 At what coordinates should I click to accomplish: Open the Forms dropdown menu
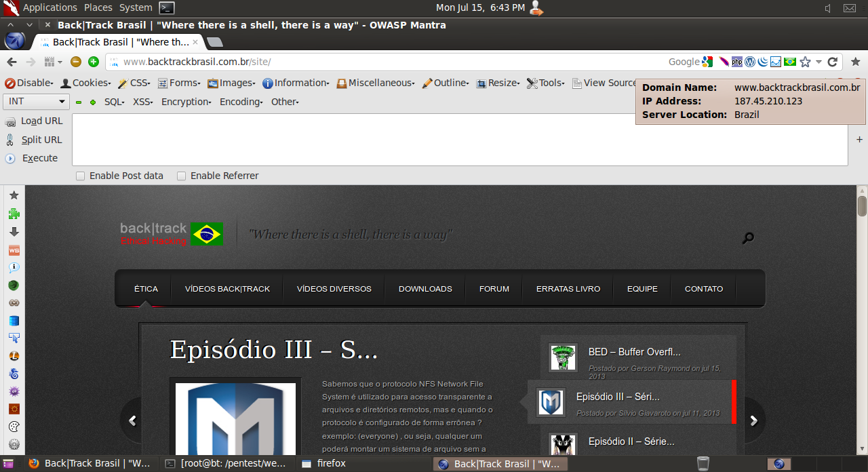(179, 83)
